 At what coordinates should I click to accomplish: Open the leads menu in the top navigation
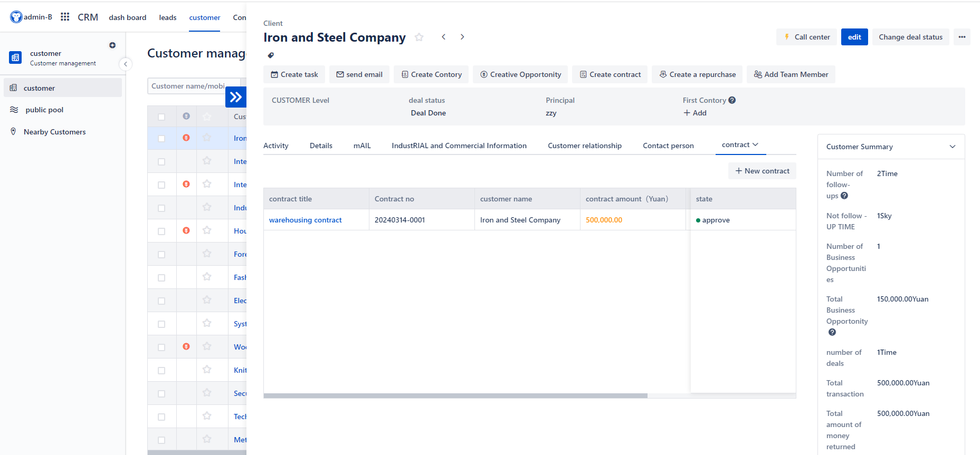coord(168,17)
